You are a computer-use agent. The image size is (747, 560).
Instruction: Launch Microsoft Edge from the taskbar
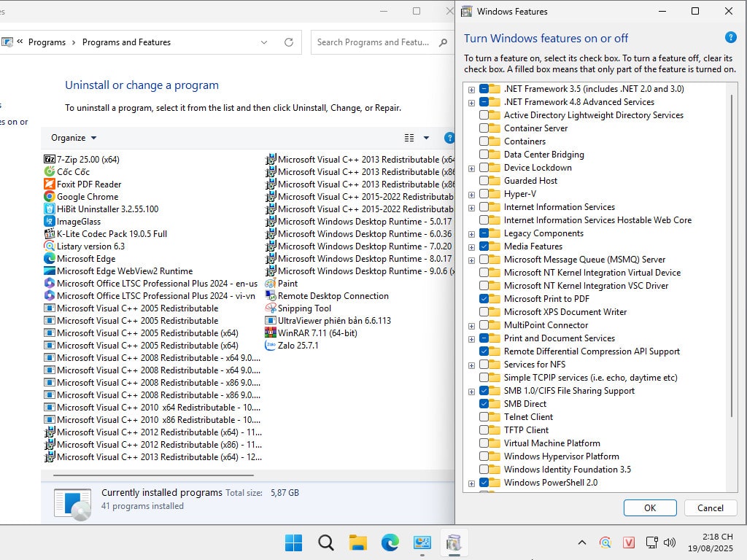(390, 542)
